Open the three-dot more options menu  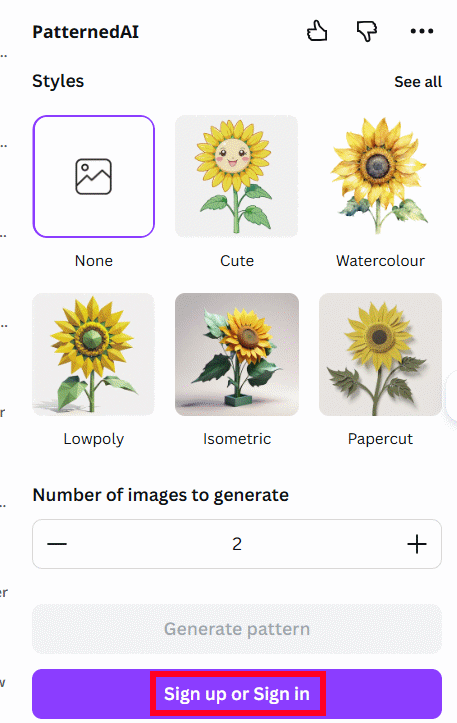point(422,31)
